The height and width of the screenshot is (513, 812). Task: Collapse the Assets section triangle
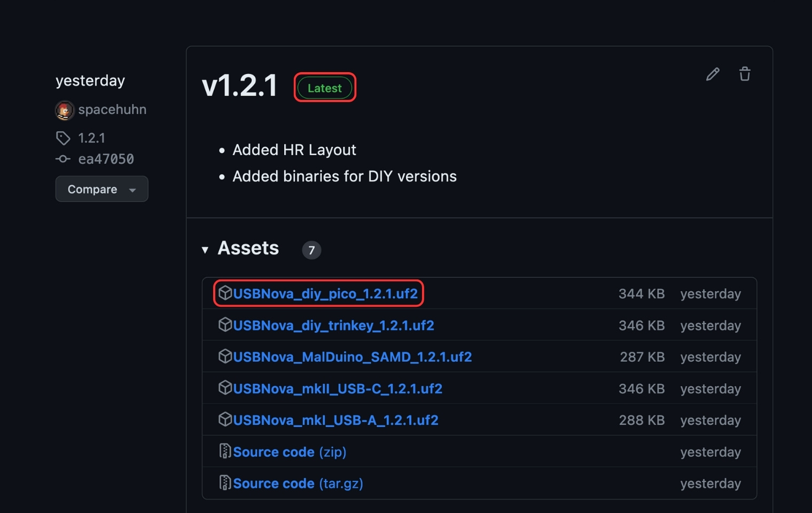pos(205,250)
